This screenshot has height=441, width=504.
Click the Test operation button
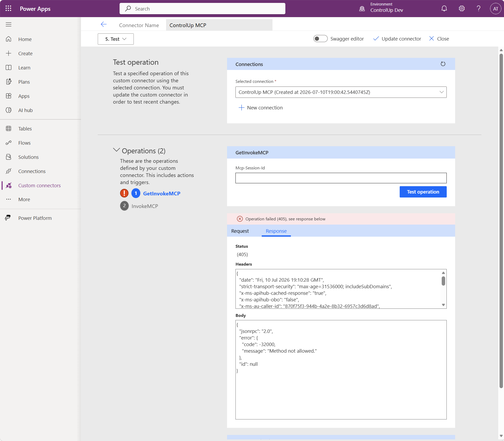point(423,192)
